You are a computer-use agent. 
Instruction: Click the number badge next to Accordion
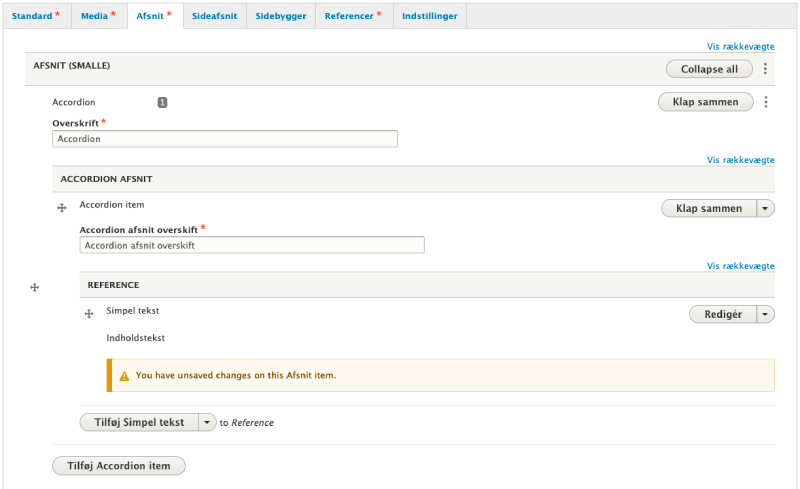(162, 102)
